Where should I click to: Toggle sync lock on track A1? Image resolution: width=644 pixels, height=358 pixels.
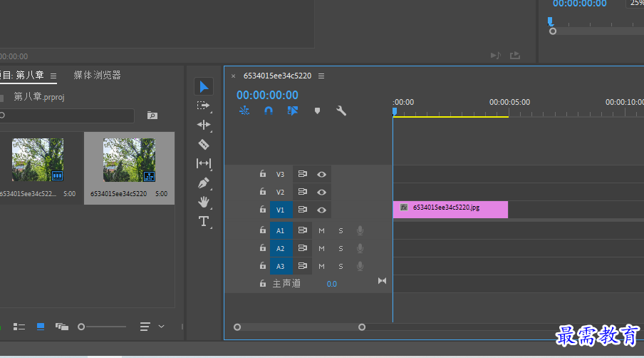pos(303,230)
